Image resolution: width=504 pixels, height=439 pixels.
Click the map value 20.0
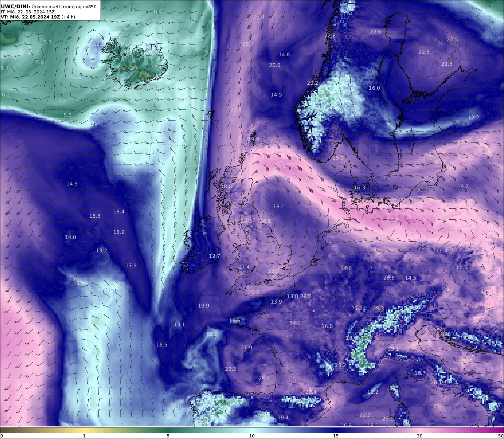[275, 65]
